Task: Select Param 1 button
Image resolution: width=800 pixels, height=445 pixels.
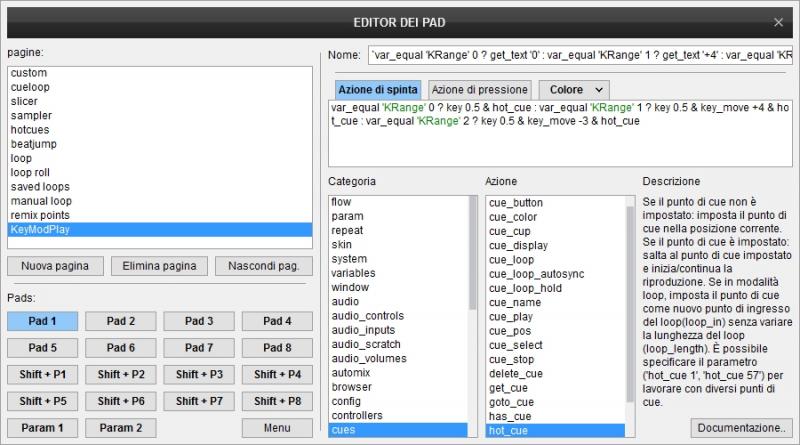Action: coord(43,428)
